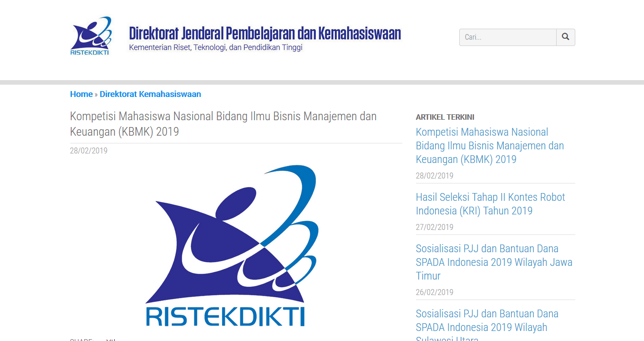Image resolution: width=644 pixels, height=341 pixels.
Task: Click the date 26/02/2019 in the sidebar
Action: pos(435,292)
